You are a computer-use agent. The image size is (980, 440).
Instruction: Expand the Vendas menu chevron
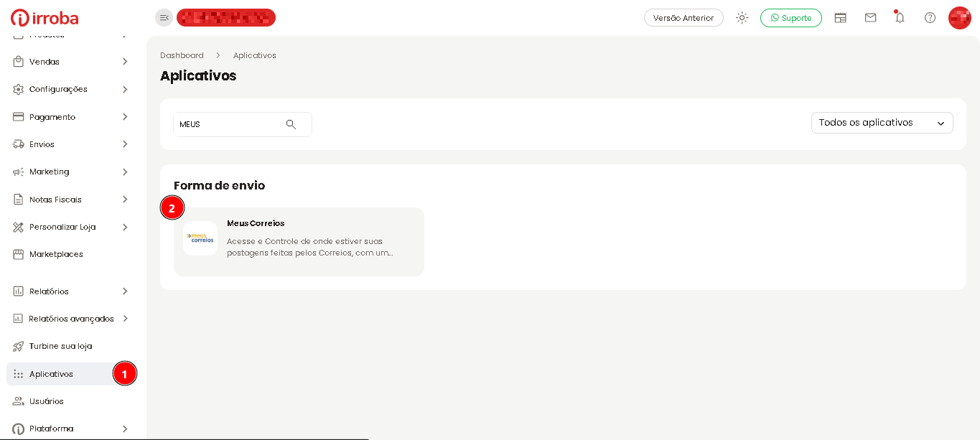(125, 62)
